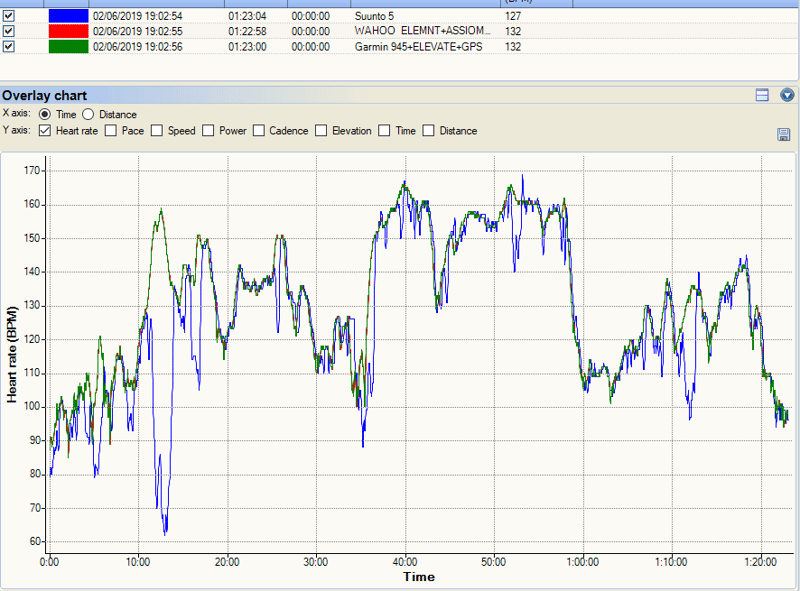Enable the Cadence Y axis checkbox

pyautogui.click(x=259, y=131)
